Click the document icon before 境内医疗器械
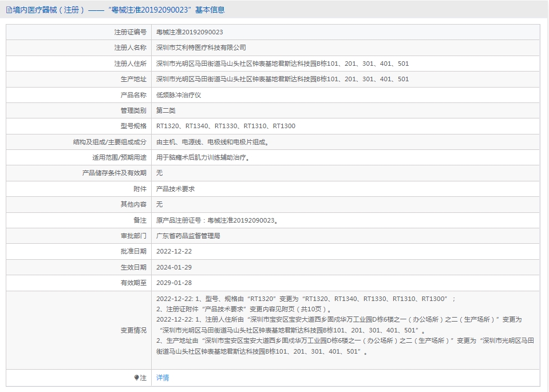Viewport: 549px width, 392px height. point(9,10)
